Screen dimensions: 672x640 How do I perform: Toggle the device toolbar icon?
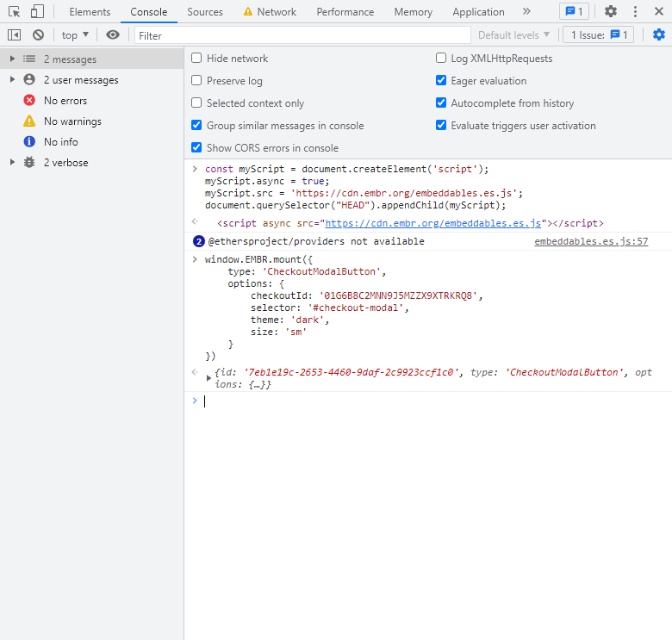coord(37,11)
